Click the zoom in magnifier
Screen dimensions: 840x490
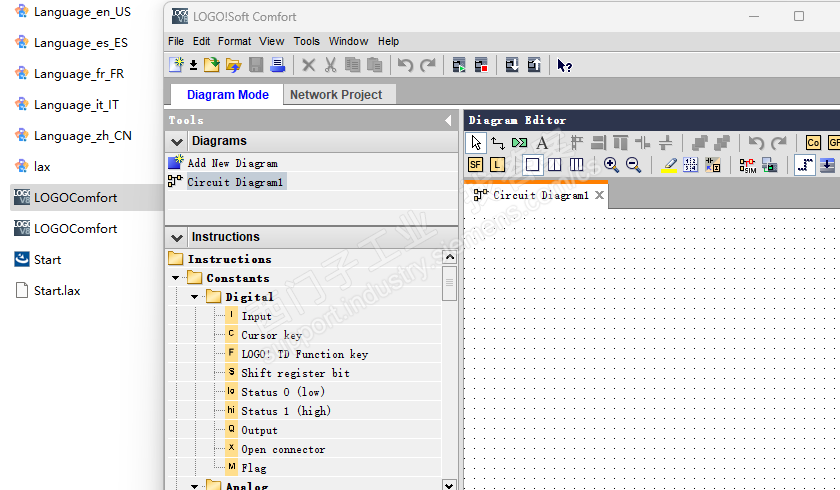click(611, 164)
